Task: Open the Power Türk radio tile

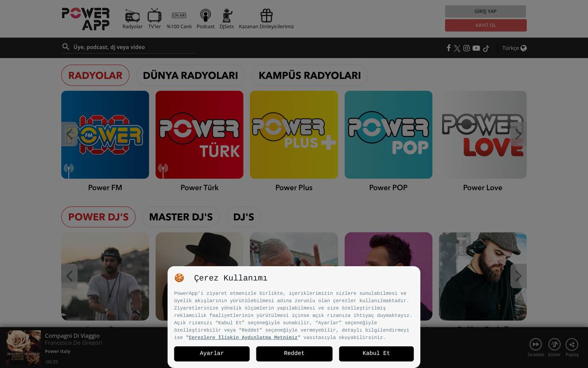Action: tap(199, 135)
